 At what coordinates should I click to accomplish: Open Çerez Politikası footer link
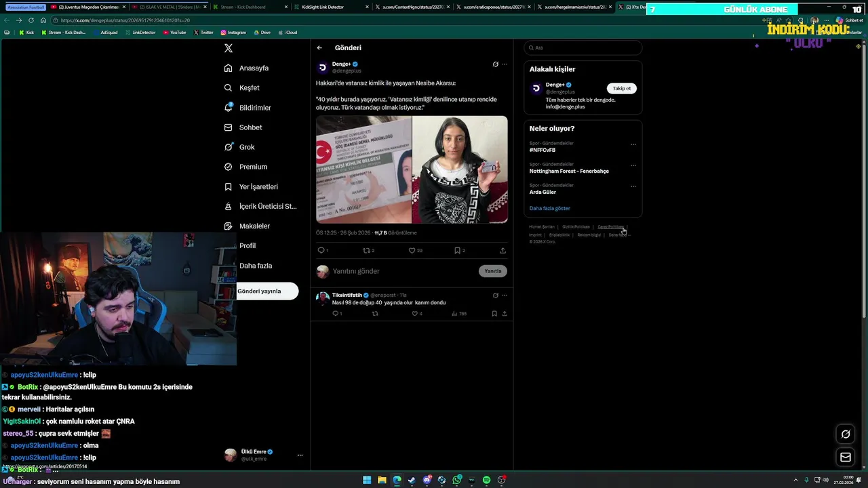pos(610,227)
